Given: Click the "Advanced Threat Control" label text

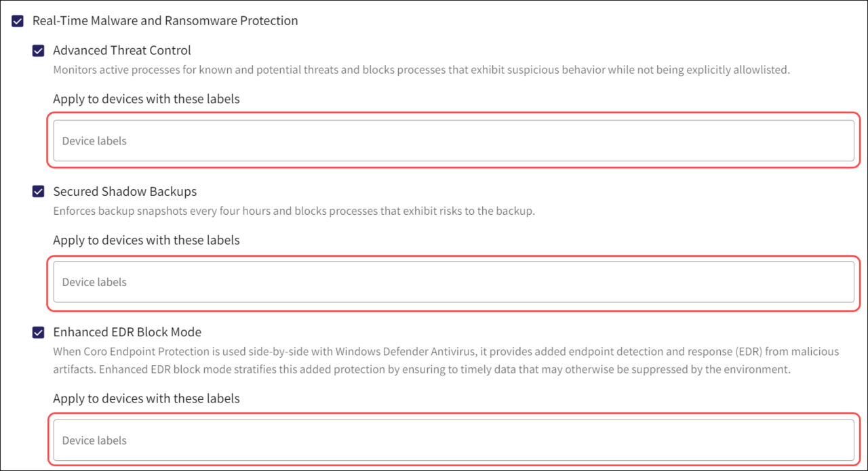Looking at the screenshot, I should [x=122, y=51].
